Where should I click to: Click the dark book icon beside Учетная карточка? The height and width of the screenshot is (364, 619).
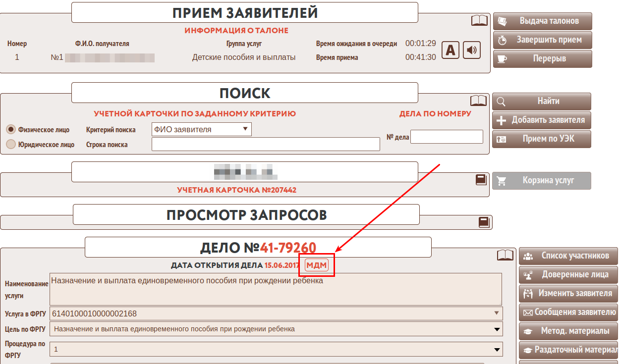coord(481,180)
